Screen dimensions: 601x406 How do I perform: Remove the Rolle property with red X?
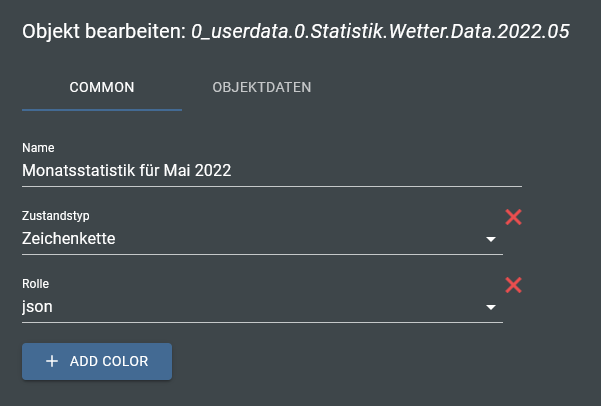[x=514, y=285]
